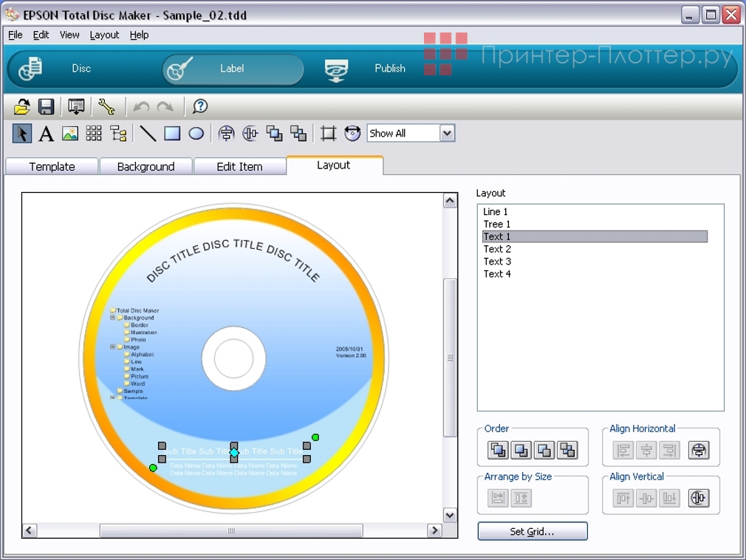Open the Layout menu in menu bar

104,35
